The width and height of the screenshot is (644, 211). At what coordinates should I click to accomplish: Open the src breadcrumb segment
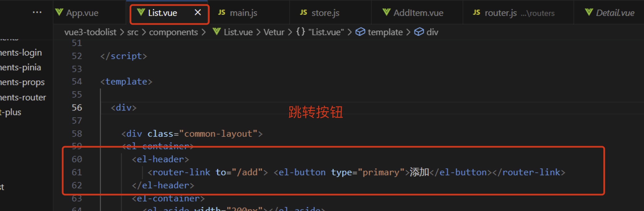coord(132,32)
